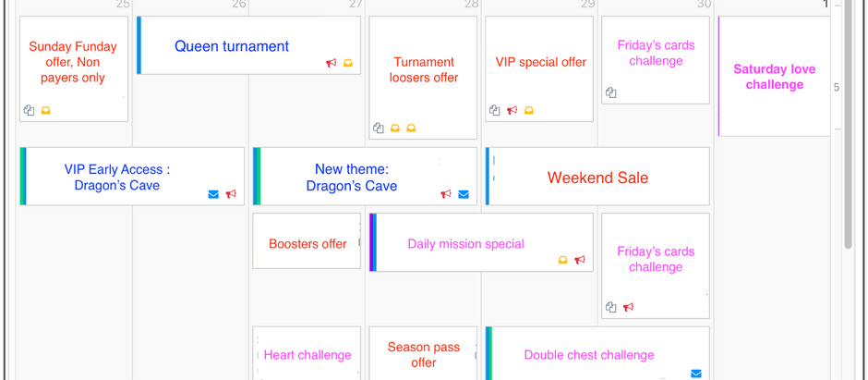Screen dimensions: 868x380
Task: Open the Weekend Sale event
Action: (597, 177)
